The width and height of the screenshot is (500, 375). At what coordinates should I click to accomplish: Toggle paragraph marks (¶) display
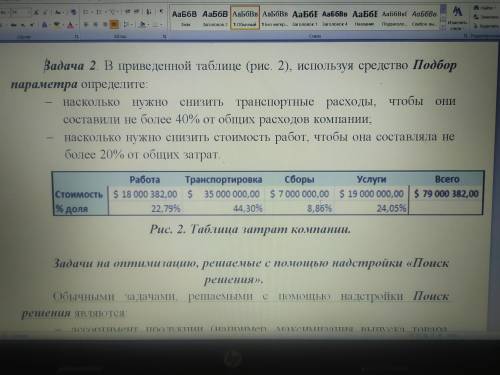point(162,11)
